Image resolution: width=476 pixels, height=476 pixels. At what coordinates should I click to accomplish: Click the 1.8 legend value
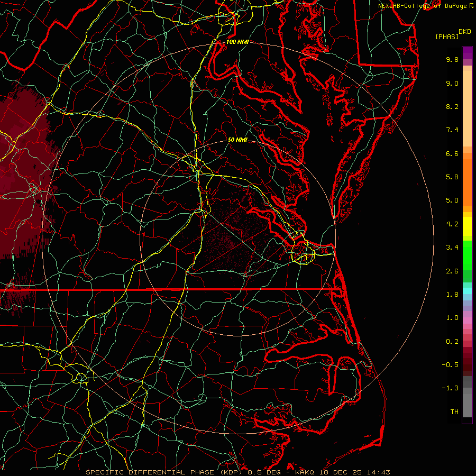tap(452, 295)
